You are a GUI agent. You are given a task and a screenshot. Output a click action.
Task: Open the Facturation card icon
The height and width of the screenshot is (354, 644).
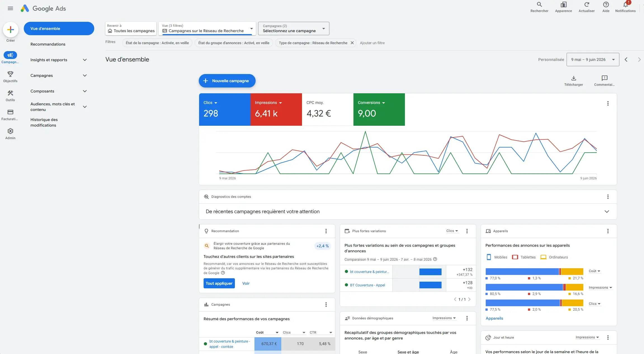click(10, 112)
